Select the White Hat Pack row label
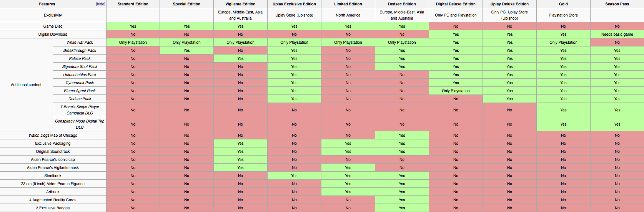 [x=80, y=42]
